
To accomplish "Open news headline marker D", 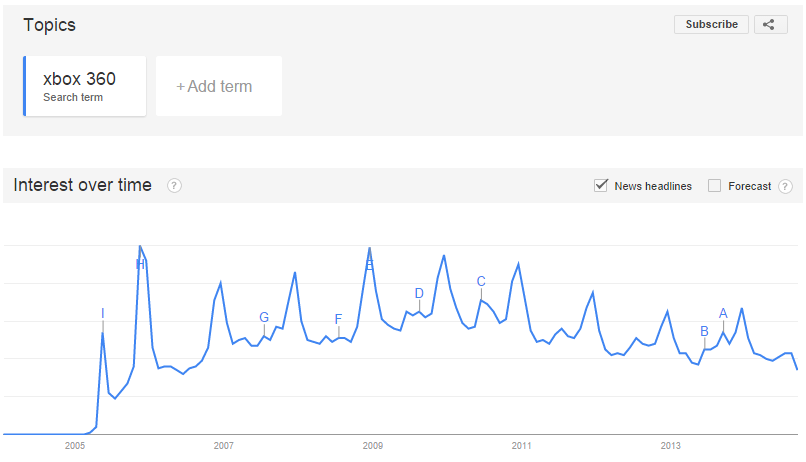I will [419, 293].
